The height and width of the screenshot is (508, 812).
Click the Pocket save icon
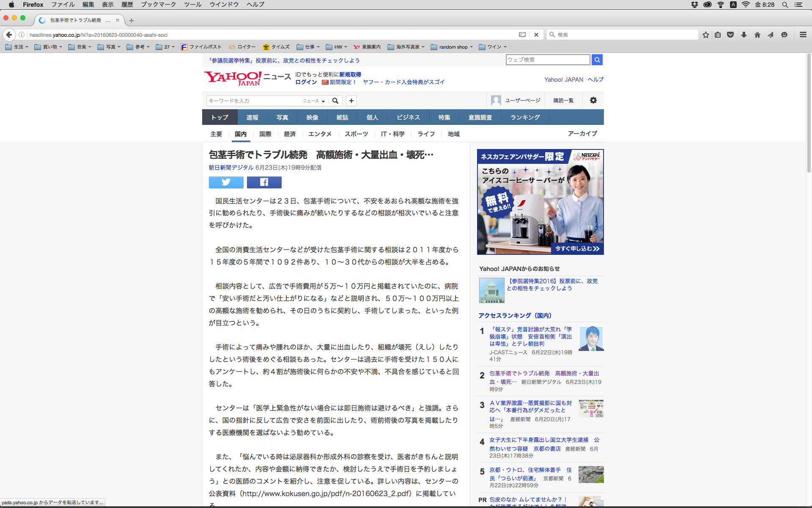(730, 35)
